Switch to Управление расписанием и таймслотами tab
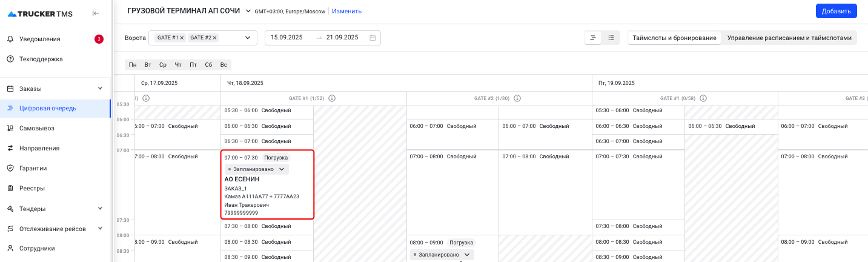The image size is (868, 262). [789, 38]
